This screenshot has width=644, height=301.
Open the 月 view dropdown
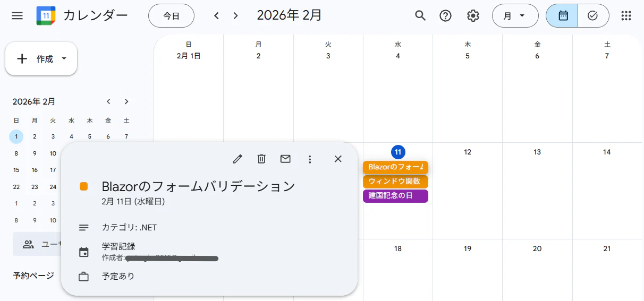click(x=515, y=16)
